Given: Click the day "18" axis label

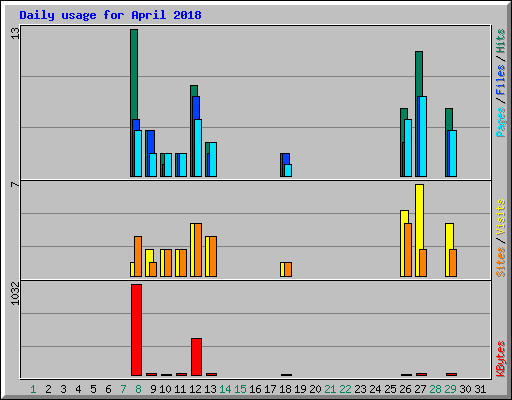Looking at the screenshot, I should point(285,389).
